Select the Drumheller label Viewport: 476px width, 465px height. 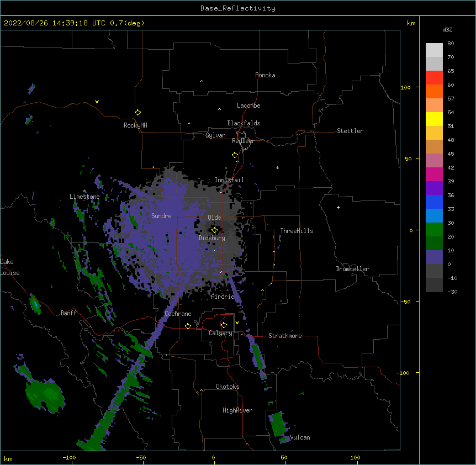352,269
